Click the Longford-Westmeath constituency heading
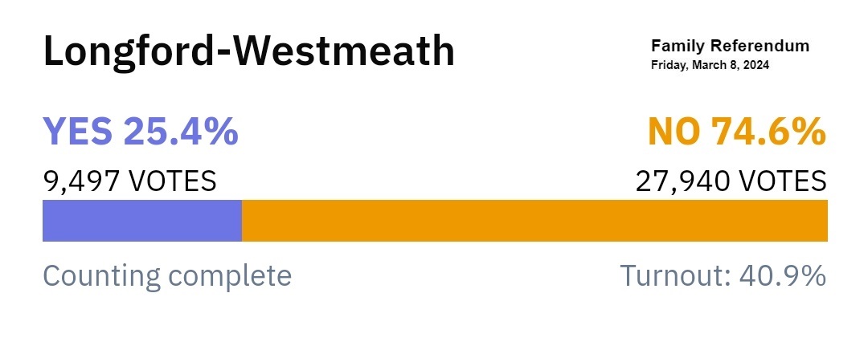 [248, 52]
